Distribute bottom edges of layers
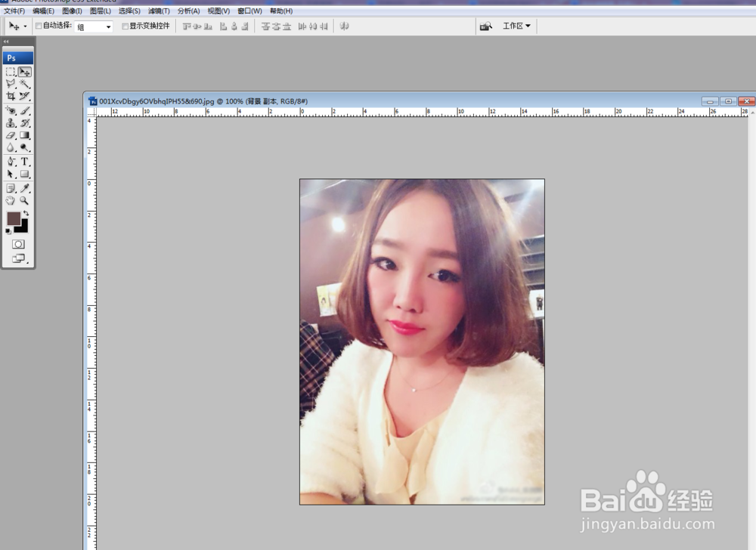Screen dimensions: 756x550 click(287, 26)
